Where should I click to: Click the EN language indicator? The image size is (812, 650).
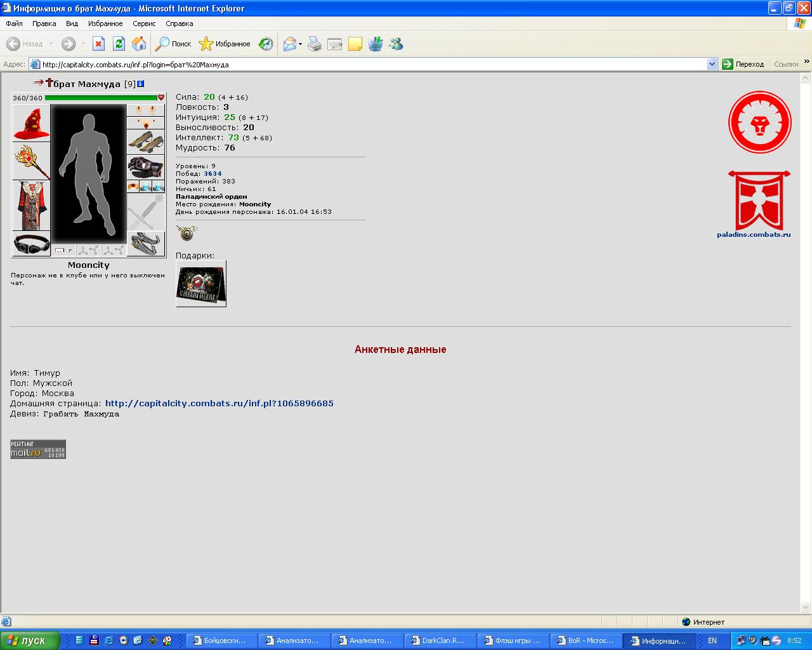click(712, 640)
